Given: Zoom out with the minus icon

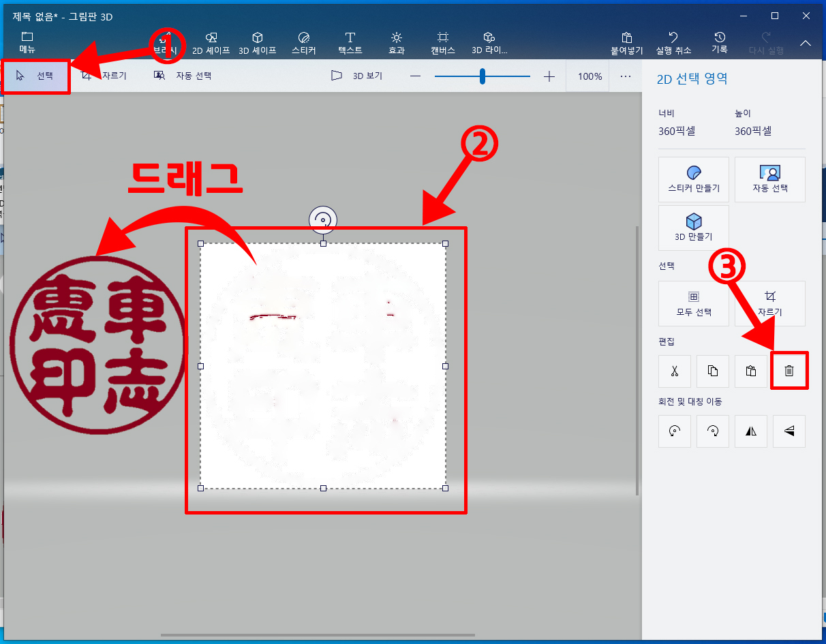Looking at the screenshot, I should click(415, 76).
